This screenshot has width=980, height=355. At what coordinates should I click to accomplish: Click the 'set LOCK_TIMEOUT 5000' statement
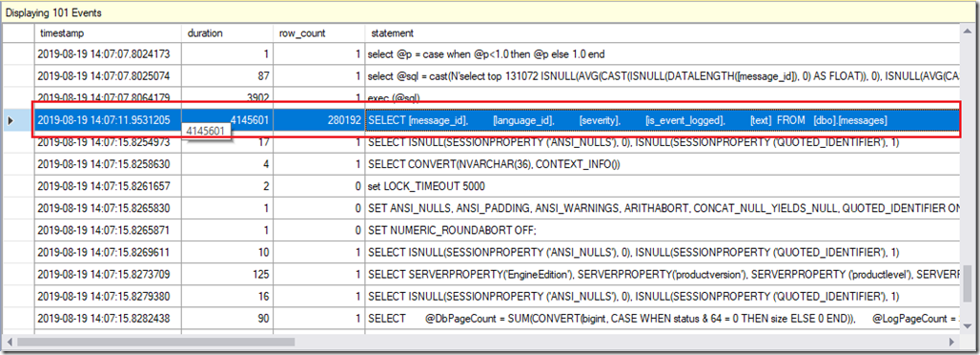pos(663,186)
